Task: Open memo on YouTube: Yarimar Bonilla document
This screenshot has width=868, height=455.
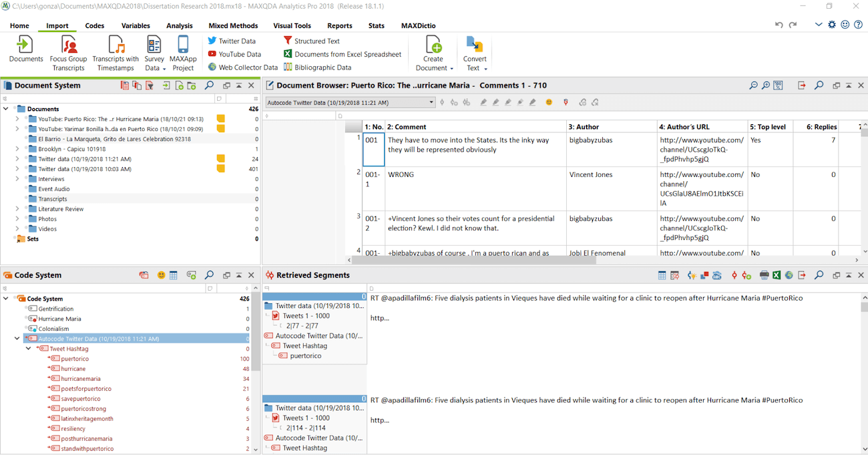Action: [x=221, y=128]
